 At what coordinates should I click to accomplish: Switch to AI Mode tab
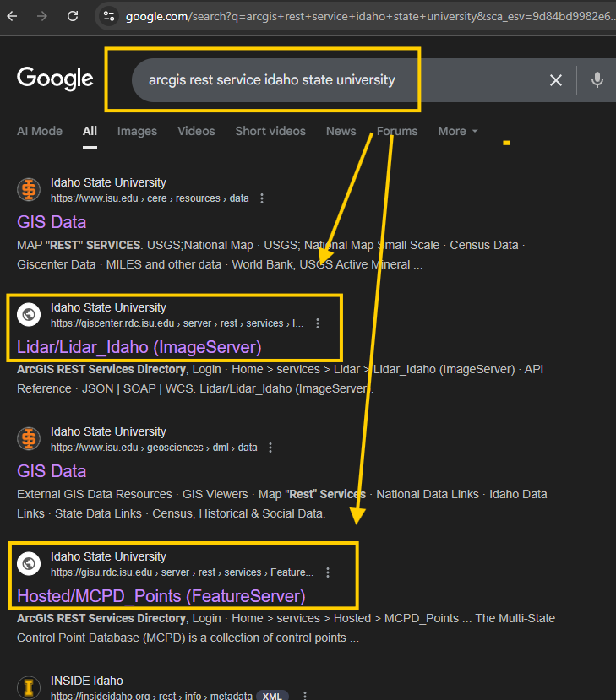(40, 131)
